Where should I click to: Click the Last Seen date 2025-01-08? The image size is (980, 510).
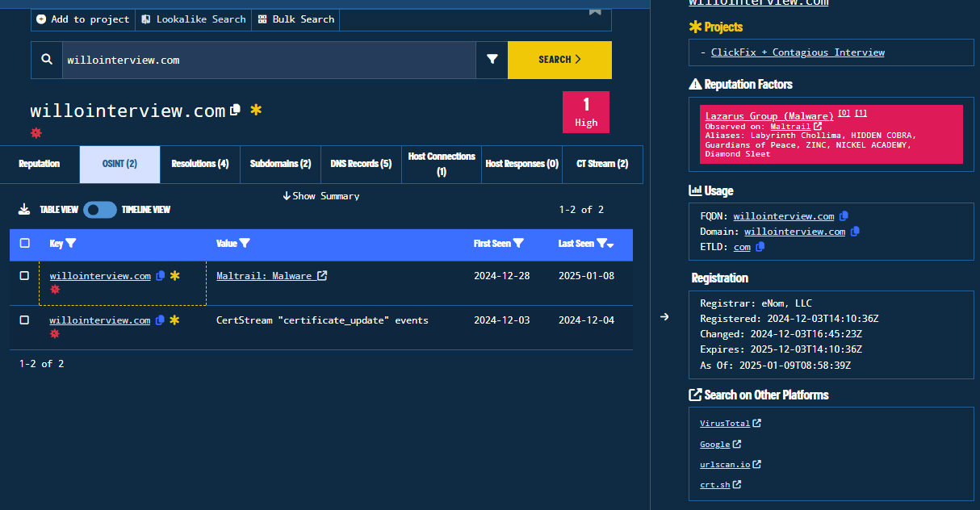point(586,276)
